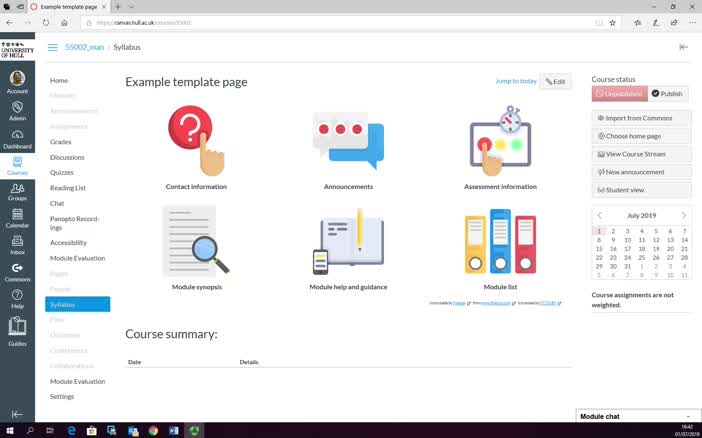The image size is (702, 438).
Task: Click the Contact information image
Action: click(x=196, y=140)
